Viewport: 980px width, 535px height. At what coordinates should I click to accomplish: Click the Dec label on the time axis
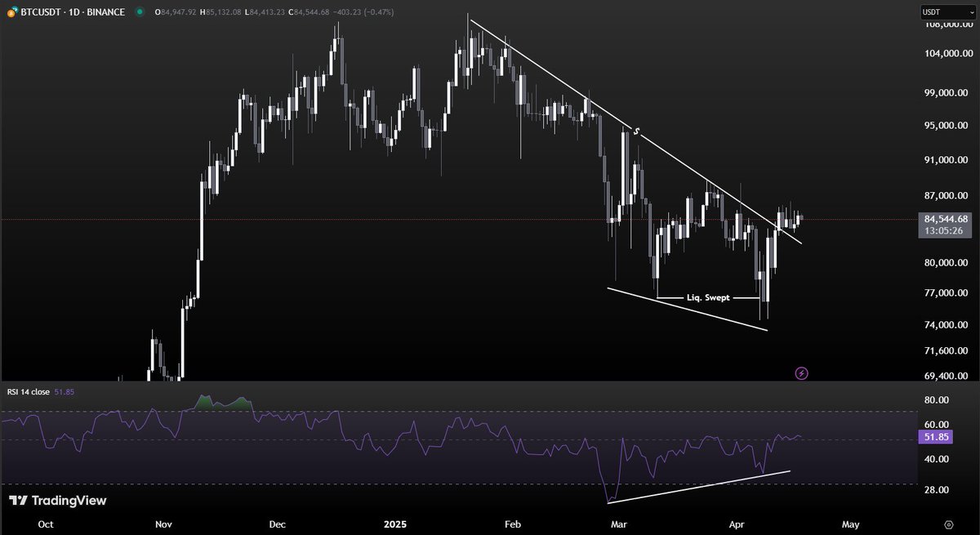tap(276, 524)
